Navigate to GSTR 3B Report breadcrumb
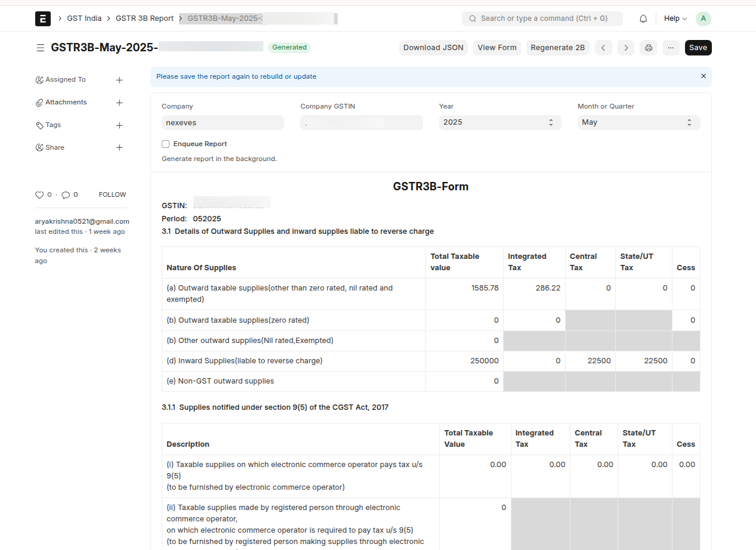 click(144, 18)
